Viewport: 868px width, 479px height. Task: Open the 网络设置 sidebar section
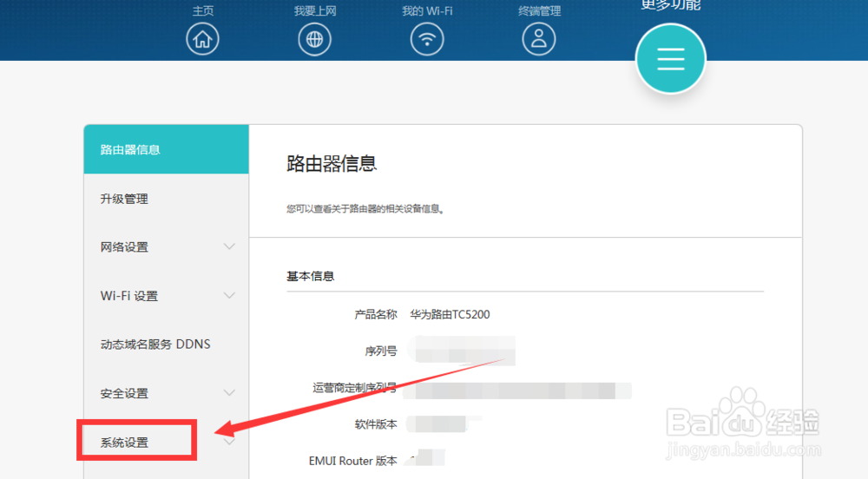pos(166,247)
